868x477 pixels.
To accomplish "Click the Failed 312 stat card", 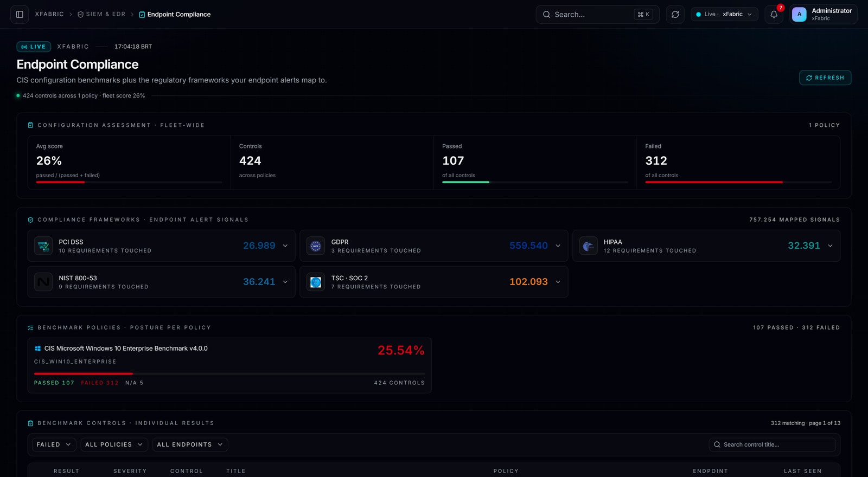I will coord(738,163).
